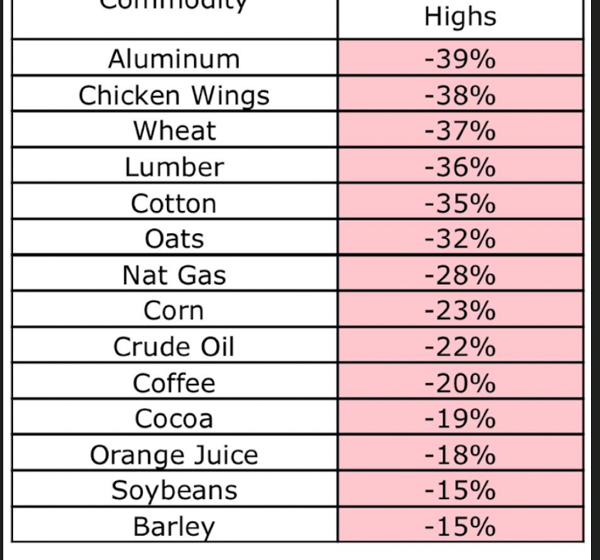Select the Chicken Wings row label
The image size is (600, 560).
coord(174,95)
